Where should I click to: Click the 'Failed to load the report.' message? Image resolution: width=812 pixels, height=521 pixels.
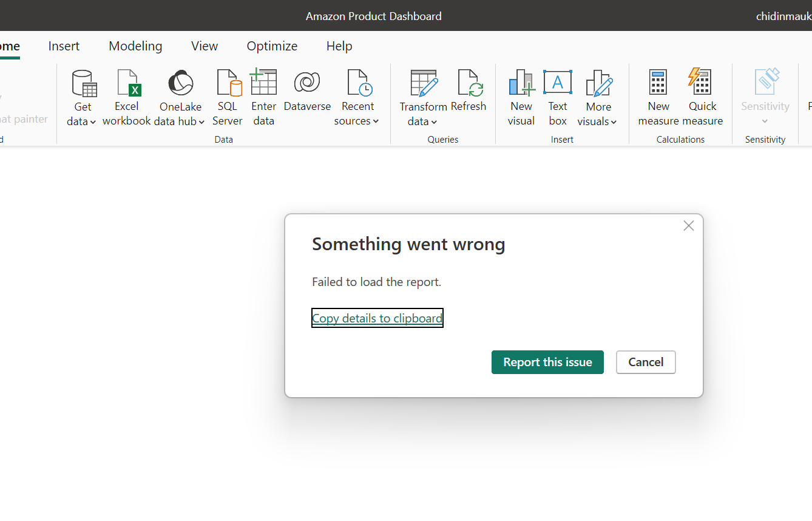pos(376,282)
